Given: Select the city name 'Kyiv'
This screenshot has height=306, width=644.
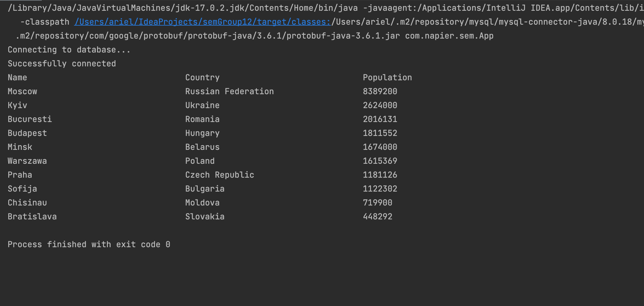Looking at the screenshot, I should 17,105.
